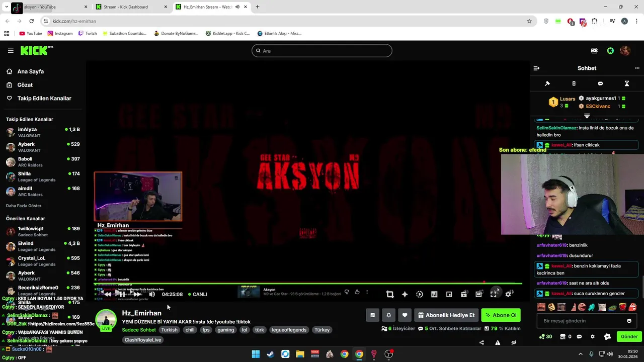Go to Ana Sayfa in sidebar
Viewport: 644px width, 362px height.
(x=30, y=71)
